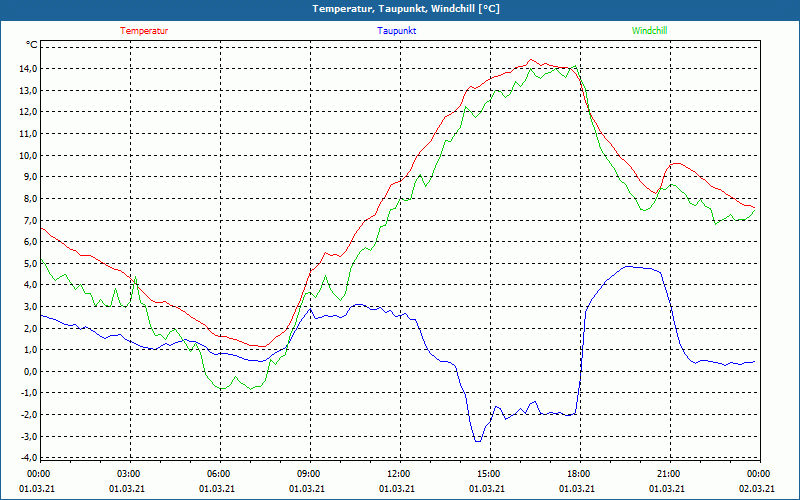The height and width of the screenshot is (500, 800).
Task: Click the 2,0 y-axis value
Action: click(x=30, y=328)
